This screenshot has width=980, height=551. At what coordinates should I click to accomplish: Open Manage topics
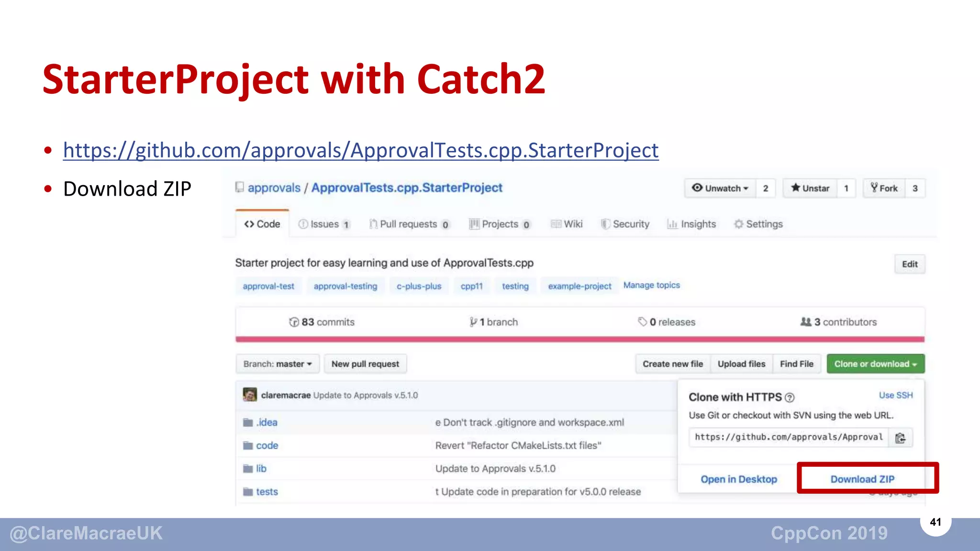coord(651,285)
